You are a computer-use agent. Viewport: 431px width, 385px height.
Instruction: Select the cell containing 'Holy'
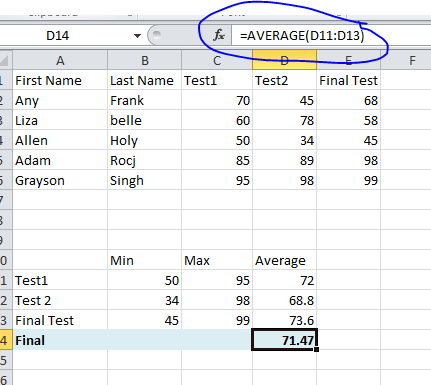tap(145, 140)
